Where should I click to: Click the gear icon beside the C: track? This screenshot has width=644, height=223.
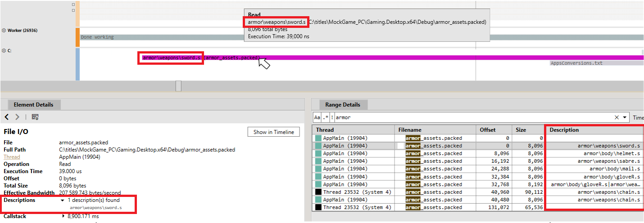click(4, 51)
